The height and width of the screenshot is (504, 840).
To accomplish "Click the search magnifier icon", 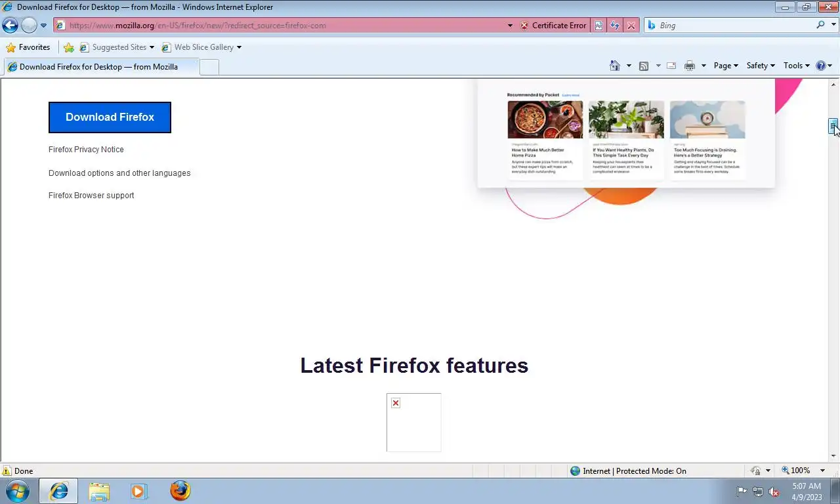I will (x=820, y=25).
